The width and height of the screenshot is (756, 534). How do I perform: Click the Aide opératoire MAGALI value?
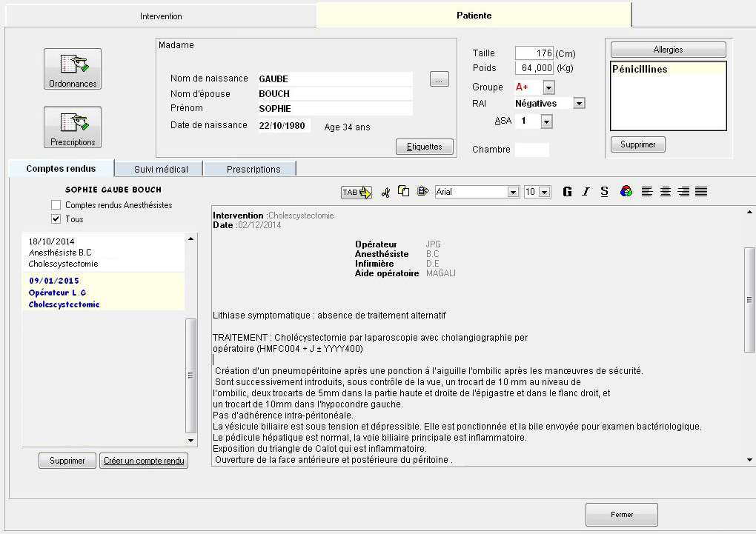tap(441, 273)
